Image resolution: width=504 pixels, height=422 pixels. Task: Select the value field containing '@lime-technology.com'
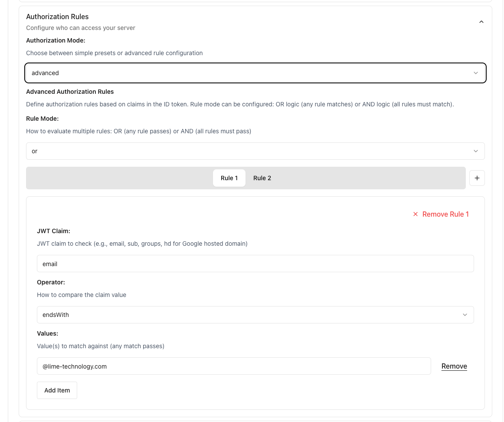234,366
